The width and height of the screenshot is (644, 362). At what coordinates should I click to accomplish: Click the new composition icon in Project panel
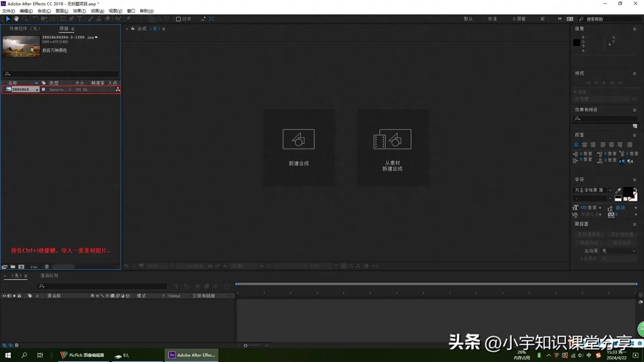coord(21,267)
